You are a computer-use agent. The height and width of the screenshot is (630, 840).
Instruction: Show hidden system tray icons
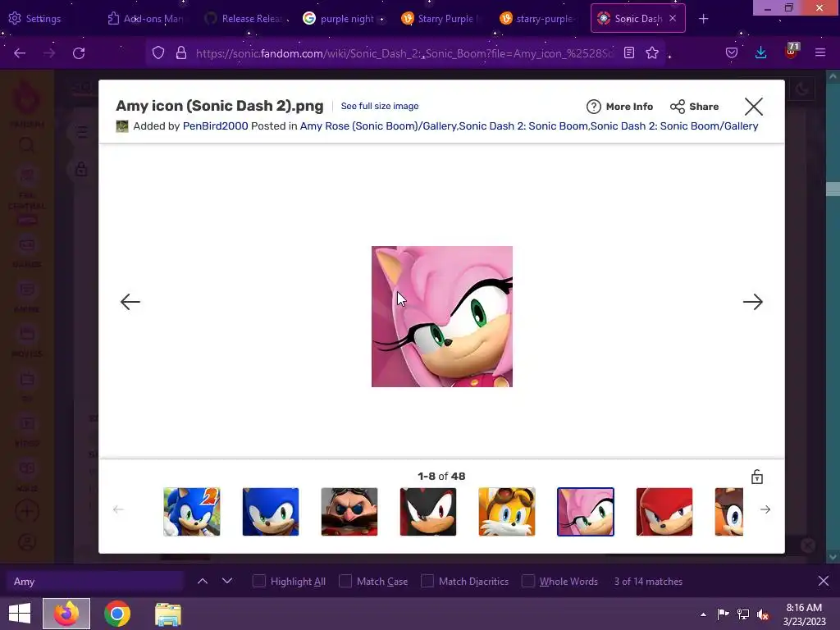coord(703,614)
